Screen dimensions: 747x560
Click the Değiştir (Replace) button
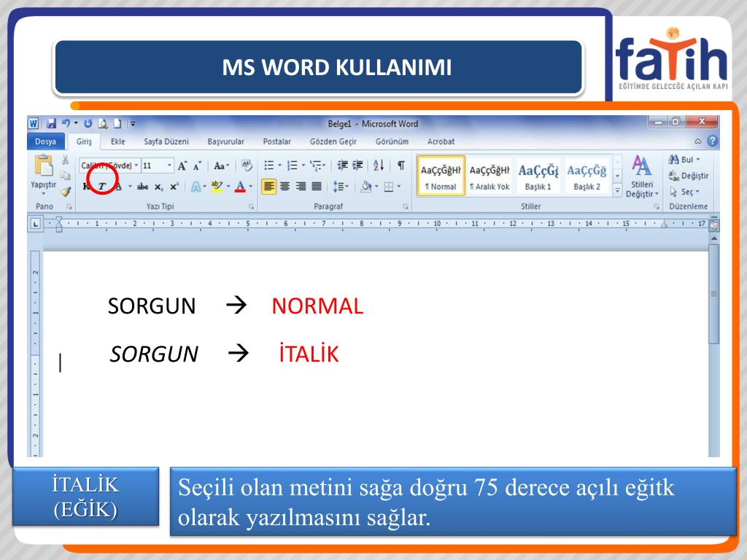(689, 176)
